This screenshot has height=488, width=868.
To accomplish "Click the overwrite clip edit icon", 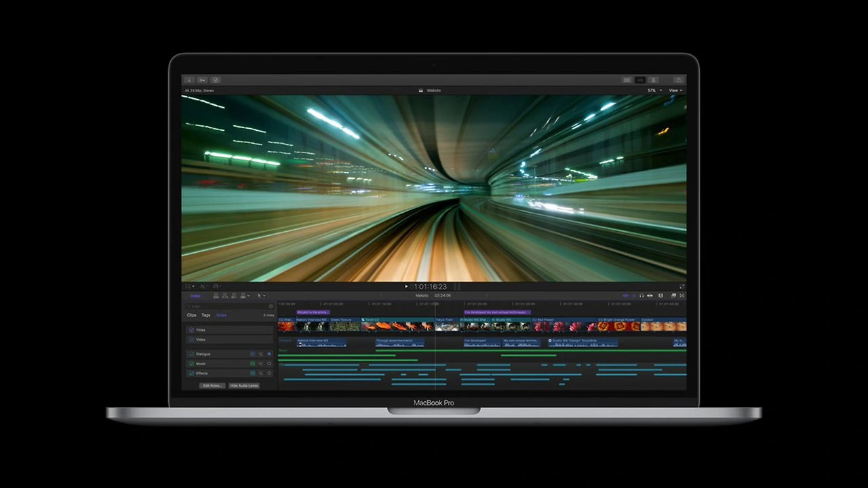I will pyautogui.click(x=244, y=296).
